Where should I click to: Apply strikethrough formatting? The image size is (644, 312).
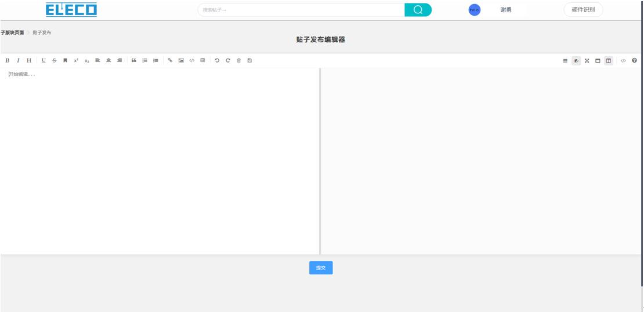54,60
